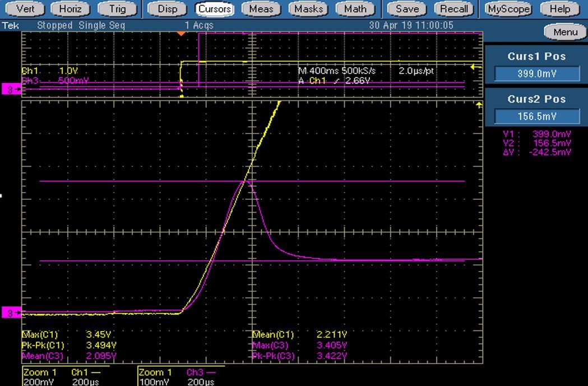Click the 1 Acqs acquisition counter

[199, 26]
